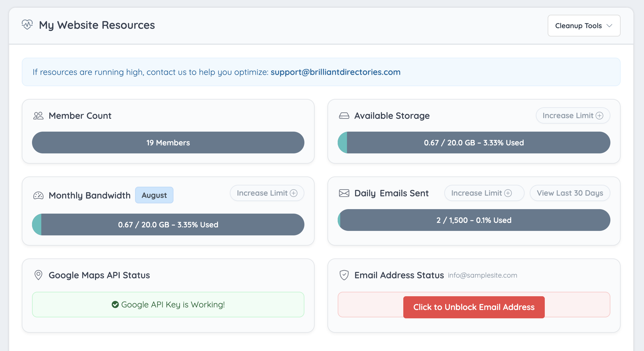The image size is (644, 351).
Task: Click to Unblock Email Address button
Action: pos(474,307)
